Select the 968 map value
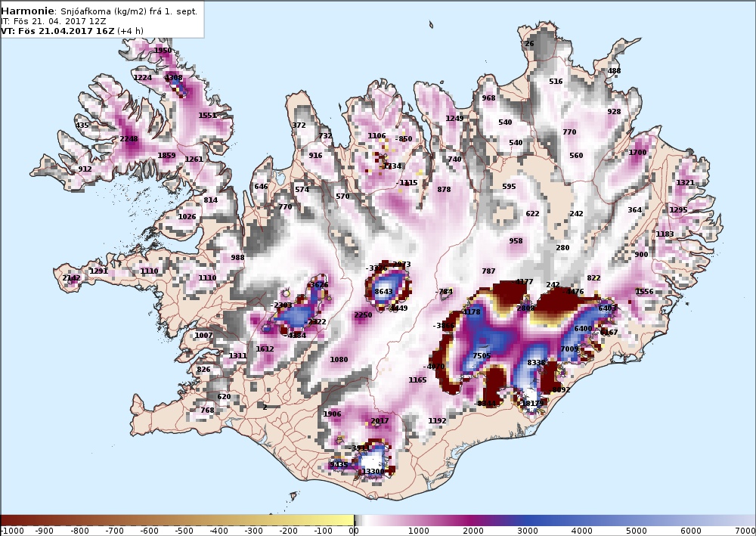Screen dimensions: 756x536 point(488,98)
